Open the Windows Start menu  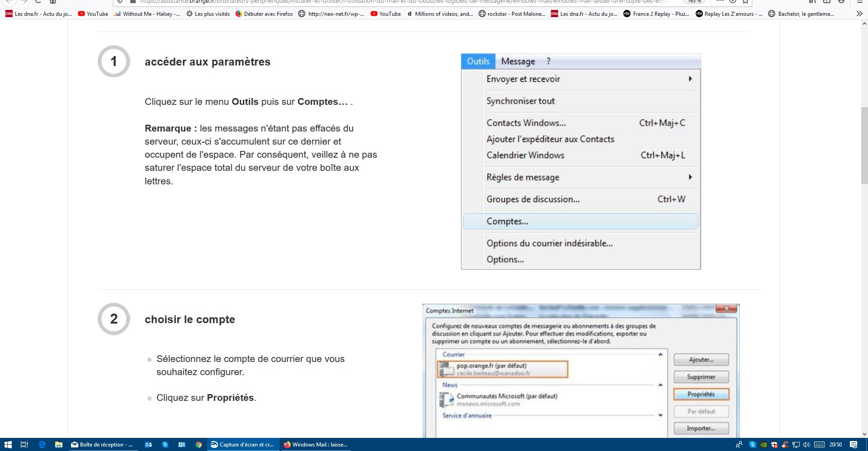pyautogui.click(x=8, y=445)
